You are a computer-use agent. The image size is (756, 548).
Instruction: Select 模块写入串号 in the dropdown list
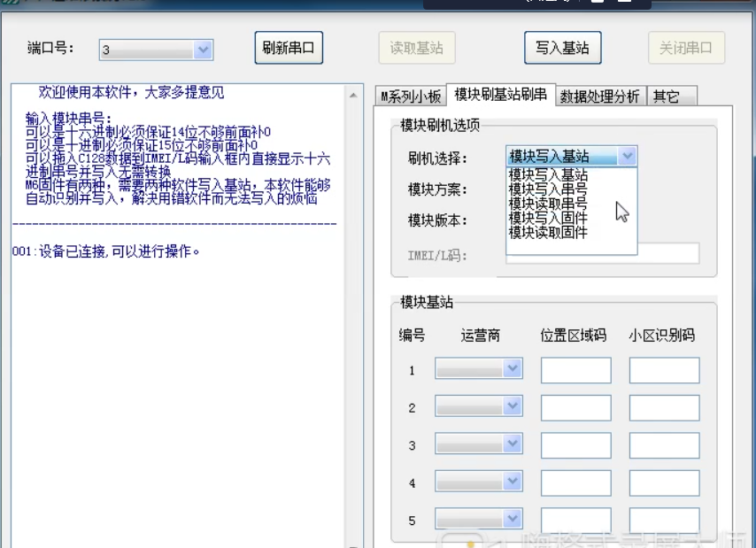(x=571, y=189)
